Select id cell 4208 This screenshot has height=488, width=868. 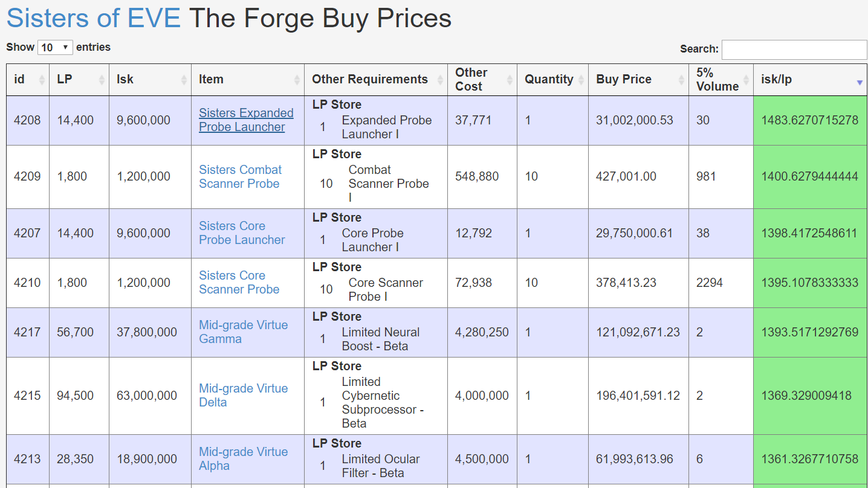click(x=27, y=120)
